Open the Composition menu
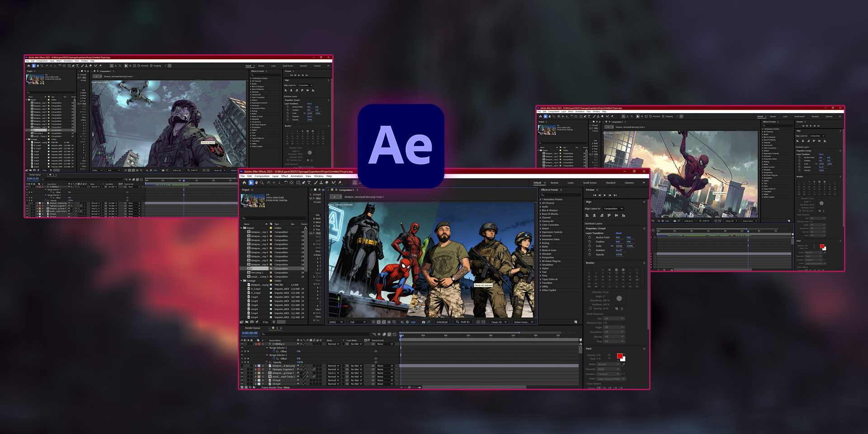868x434 pixels. click(262, 176)
